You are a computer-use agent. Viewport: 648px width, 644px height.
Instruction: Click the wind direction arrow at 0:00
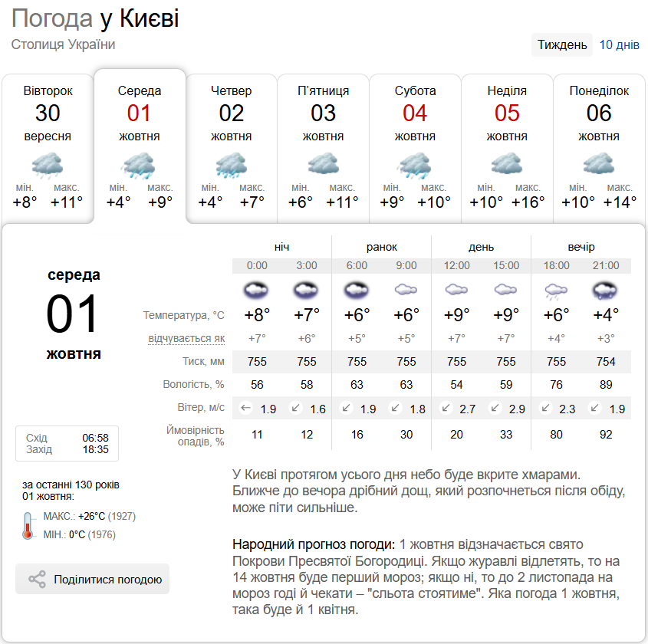pos(246,409)
